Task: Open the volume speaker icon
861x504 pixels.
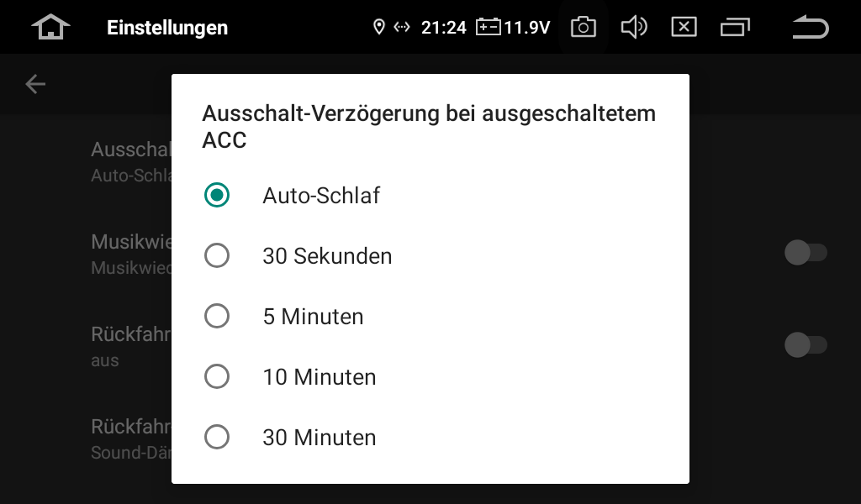Action: coord(634,27)
